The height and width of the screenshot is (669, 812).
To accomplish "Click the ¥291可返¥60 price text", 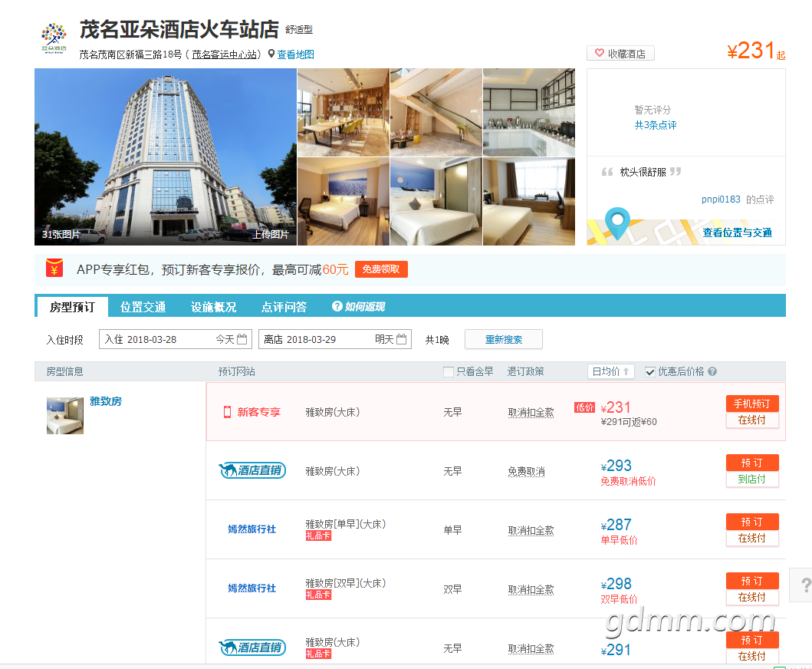I will pos(629,422).
